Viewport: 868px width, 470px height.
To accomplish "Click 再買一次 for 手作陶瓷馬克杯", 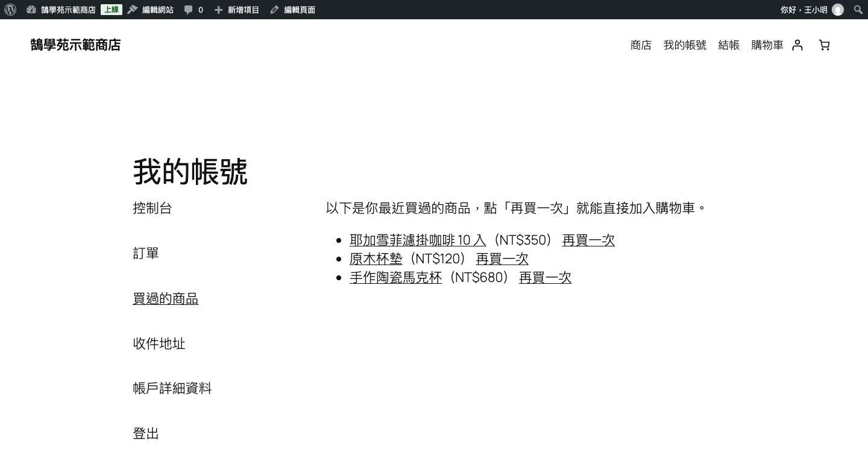I will [545, 277].
